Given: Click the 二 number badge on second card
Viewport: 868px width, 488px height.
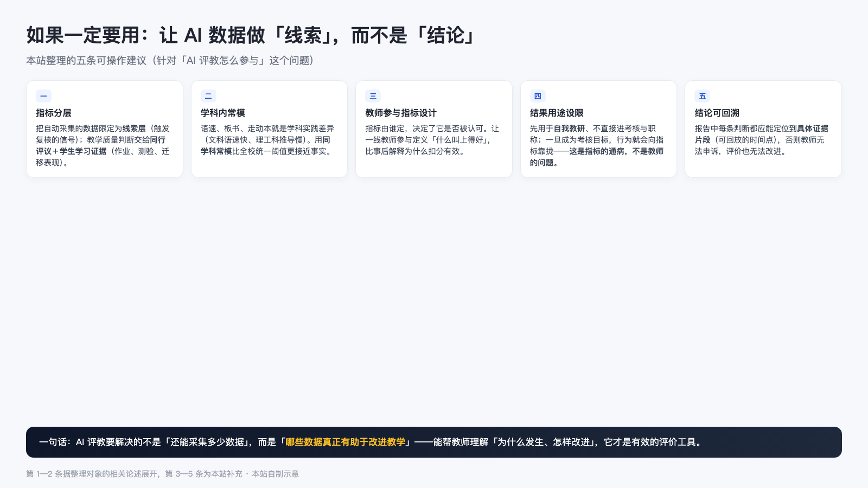Looking at the screenshot, I should click(208, 96).
